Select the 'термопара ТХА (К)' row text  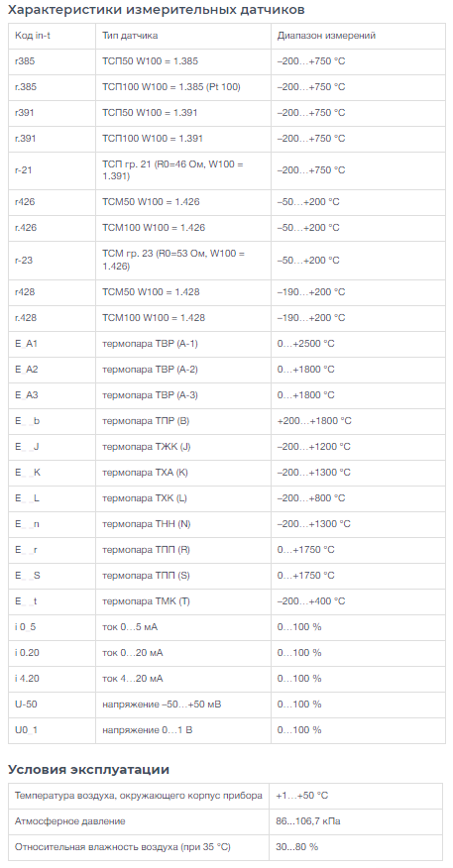[145, 473]
